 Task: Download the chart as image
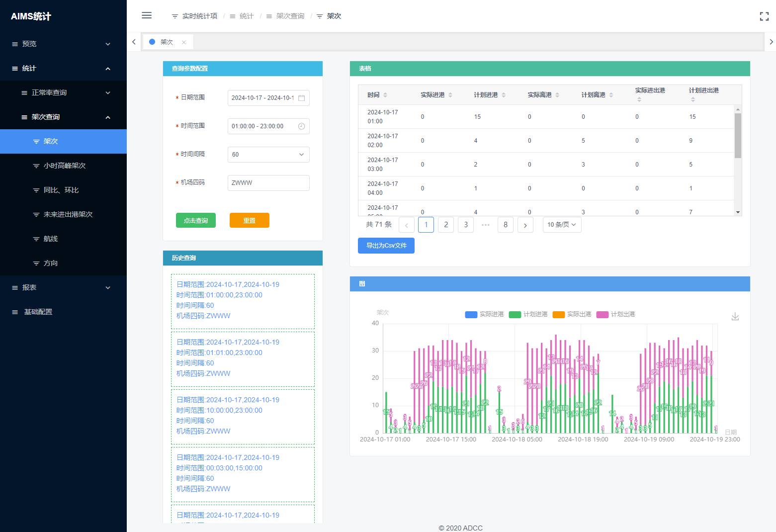pyautogui.click(x=735, y=317)
